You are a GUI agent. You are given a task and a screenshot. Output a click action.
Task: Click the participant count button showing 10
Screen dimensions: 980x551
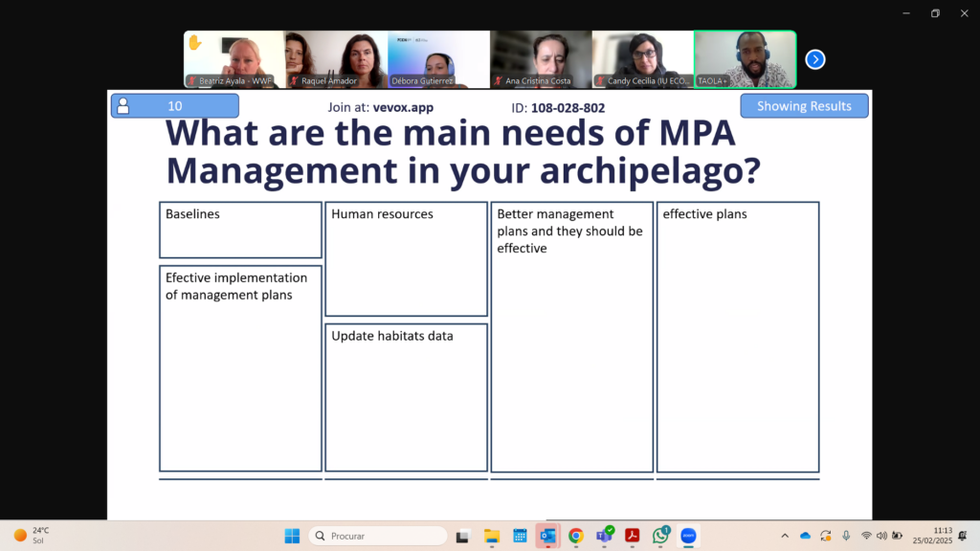[174, 106]
